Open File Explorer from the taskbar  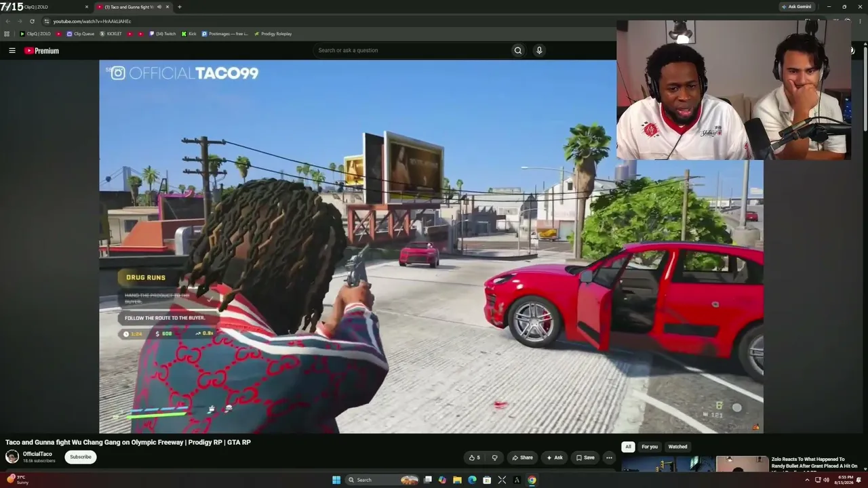tap(457, 480)
